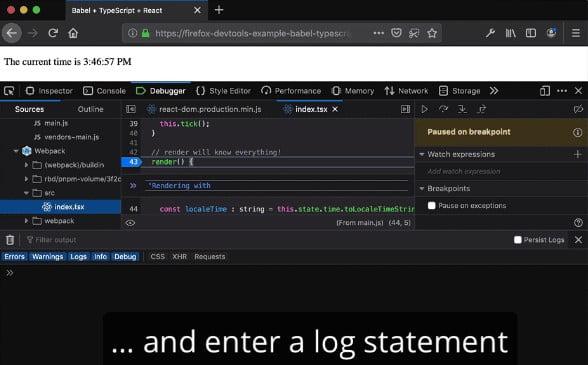
Task: Open react-dom.production.min.js editor tab
Action: (204, 109)
